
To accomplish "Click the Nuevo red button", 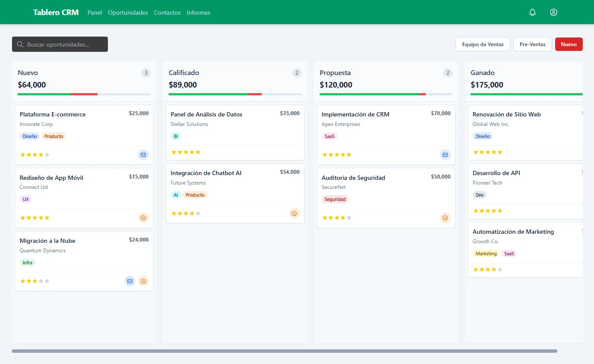I will click(x=569, y=44).
